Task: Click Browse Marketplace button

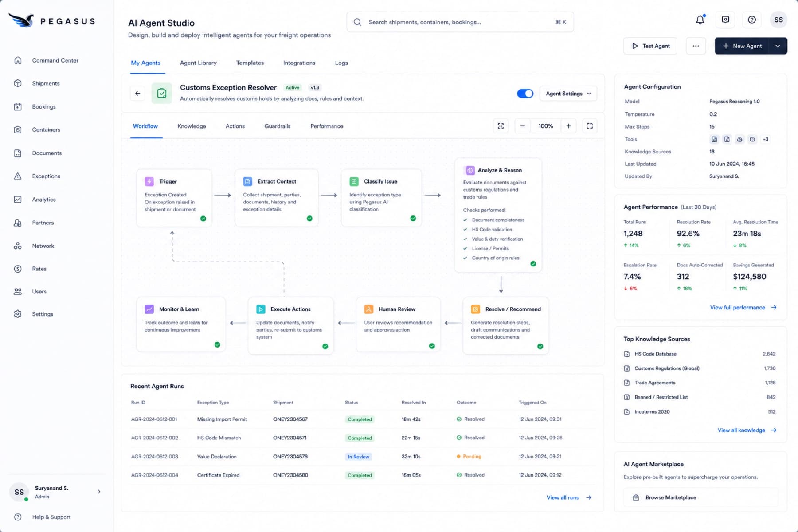Action: 700,497
